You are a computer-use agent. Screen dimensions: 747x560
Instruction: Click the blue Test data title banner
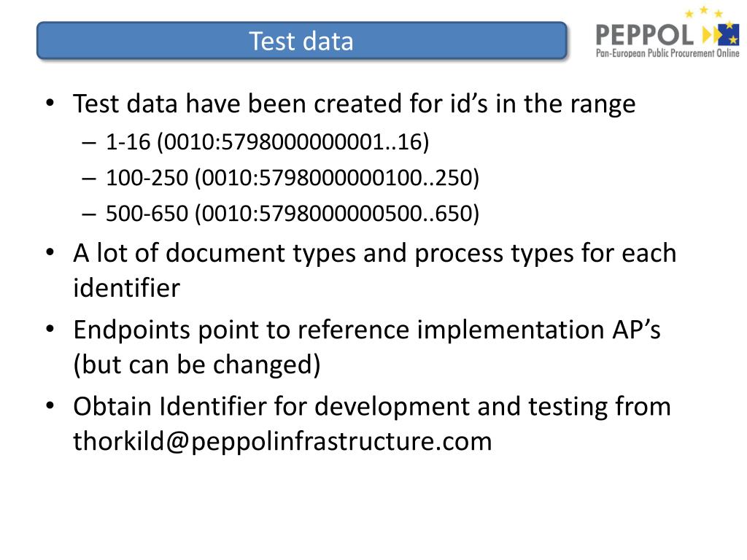[x=301, y=41]
